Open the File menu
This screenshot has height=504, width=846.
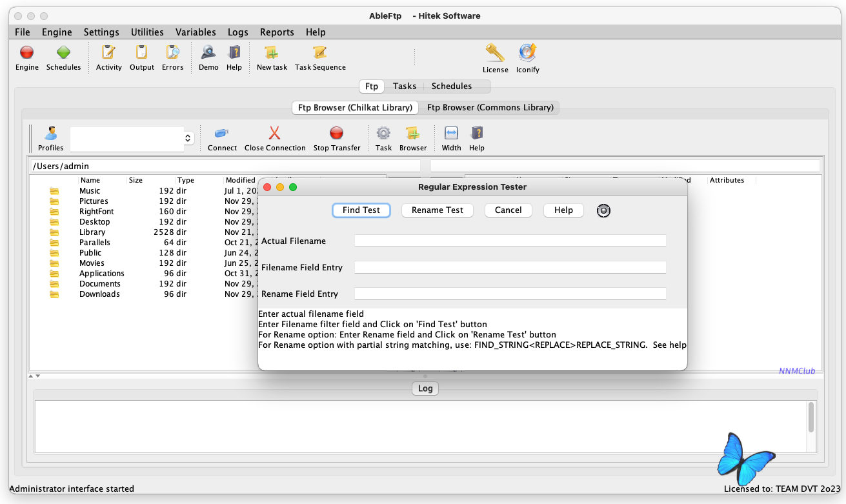coord(22,32)
